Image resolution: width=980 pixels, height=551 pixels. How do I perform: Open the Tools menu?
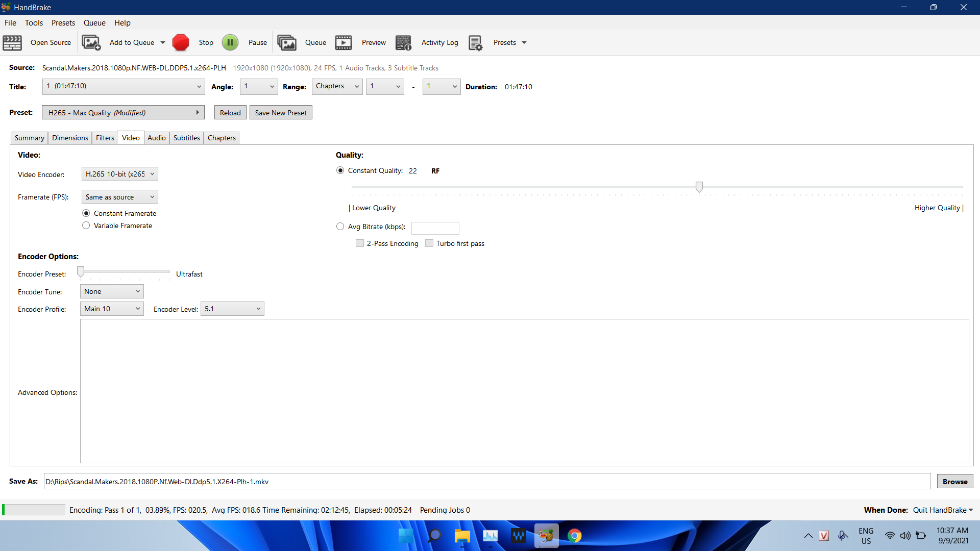pyautogui.click(x=34, y=23)
